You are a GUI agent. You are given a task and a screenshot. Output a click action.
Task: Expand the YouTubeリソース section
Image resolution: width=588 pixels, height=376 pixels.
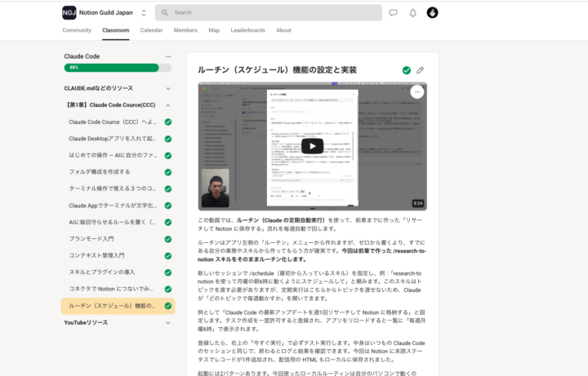[118, 323]
